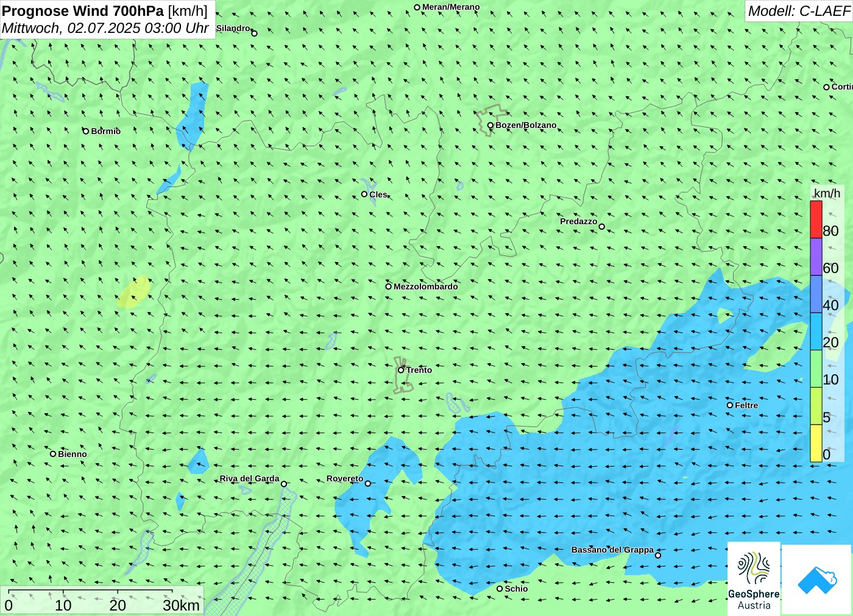Screen dimensions: 853x616
Task: Click the Feltre city marker
Action: point(730,405)
